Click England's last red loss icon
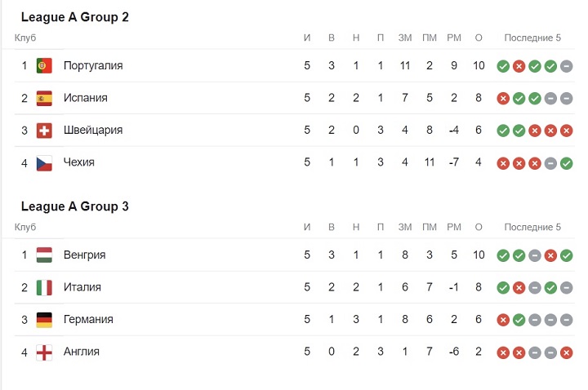 pos(567,352)
